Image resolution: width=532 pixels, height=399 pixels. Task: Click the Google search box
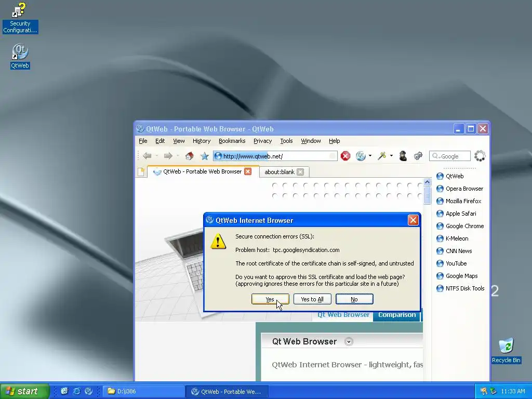pyautogui.click(x=450, y=156)
